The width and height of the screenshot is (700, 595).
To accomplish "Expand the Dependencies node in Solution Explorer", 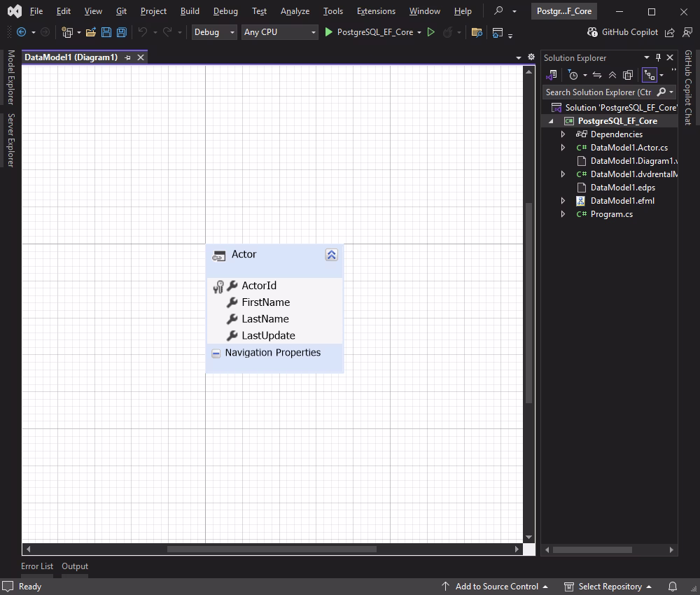I will 563,134.
